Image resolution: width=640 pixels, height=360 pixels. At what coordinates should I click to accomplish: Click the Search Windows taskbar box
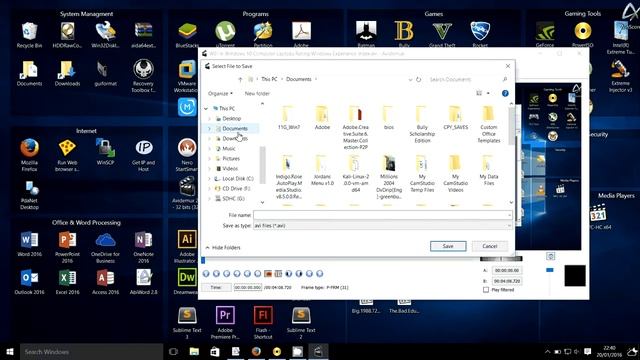[91, 351]
